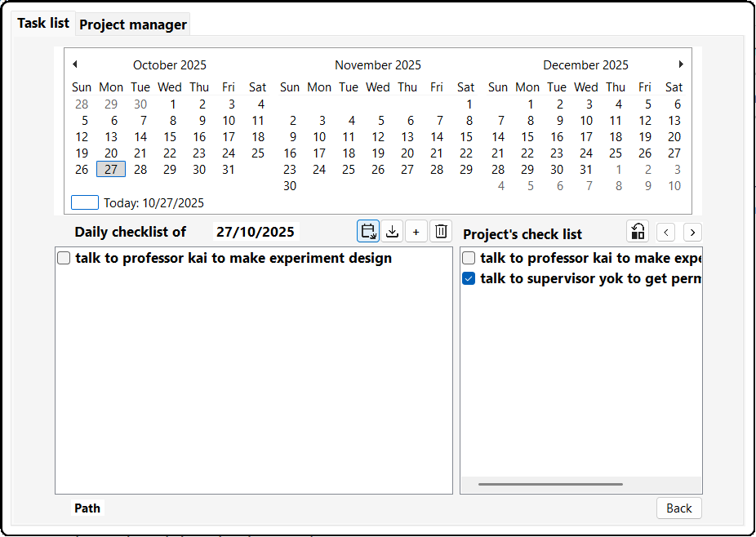The width and height of the screenshot is (756, 537).
Task: Click the trash can delete icon
Action: (441, 232)
